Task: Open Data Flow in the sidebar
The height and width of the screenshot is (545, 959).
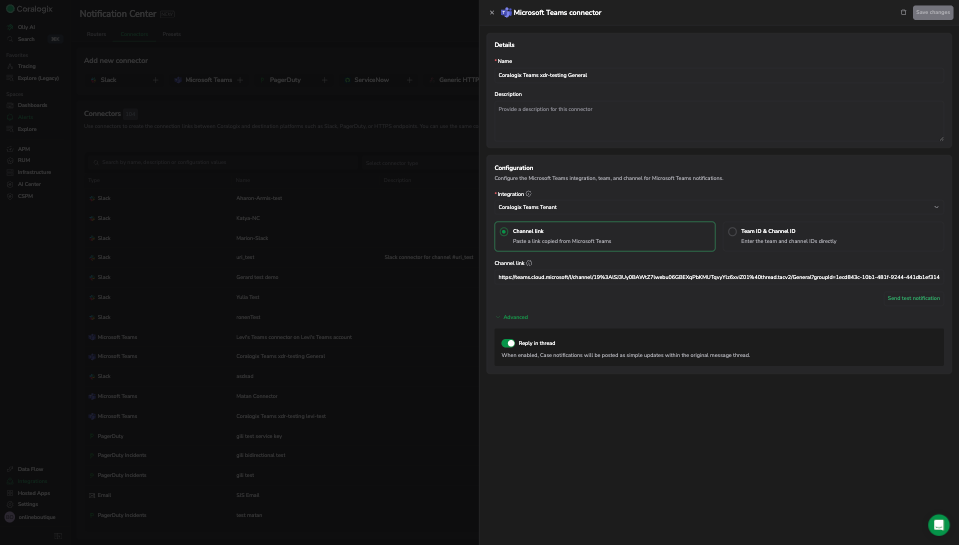Action: coord(30,469)
